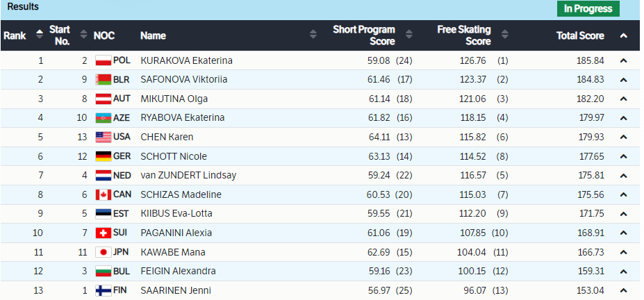Expand CHEN Karen row chevron
Image resolution: width=644 pixels, height=300 pixels.
tap(624, 137)
